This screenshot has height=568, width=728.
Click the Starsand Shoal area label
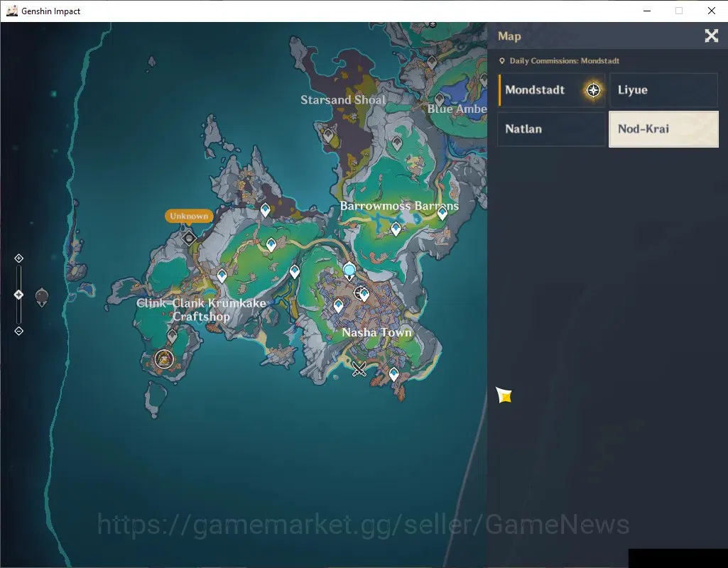[x=343, y=100]
